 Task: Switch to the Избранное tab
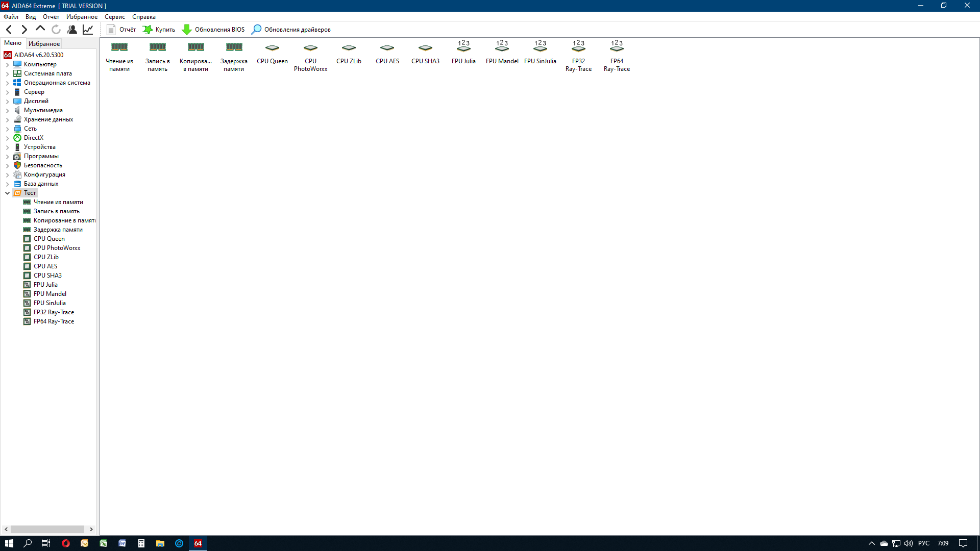tap(44, 44)
